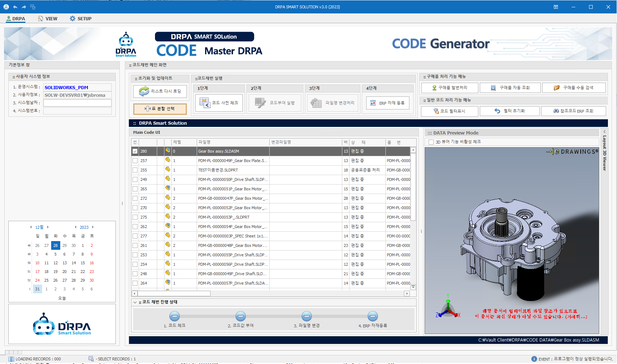This screenshot has height=364, width=617.
Task: Uncheck the row 280 Gear Box assy checkbox
Action: [x=135, y=151]
